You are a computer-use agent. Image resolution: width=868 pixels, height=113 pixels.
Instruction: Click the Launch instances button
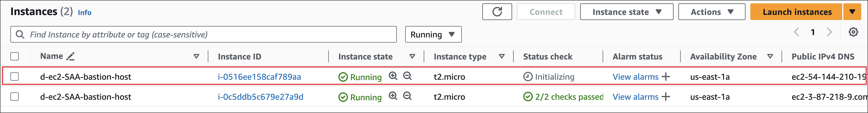tap(797, 12)
